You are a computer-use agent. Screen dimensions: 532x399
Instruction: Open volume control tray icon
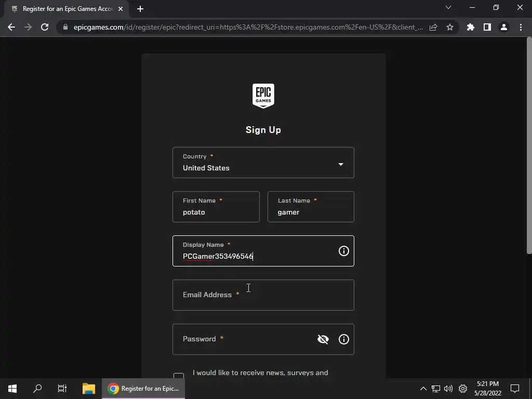tap(448, 389)
